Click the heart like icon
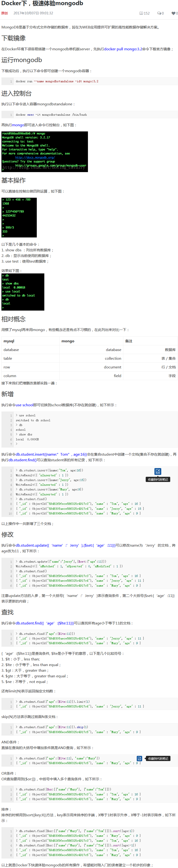 pyautogui.click(x=173, y=13)
